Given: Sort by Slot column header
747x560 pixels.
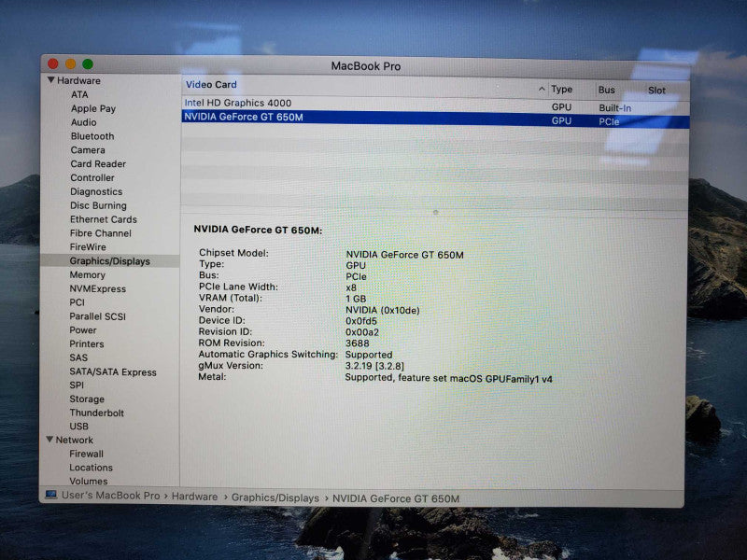Looking at the screenshot, I should [656, 90].
